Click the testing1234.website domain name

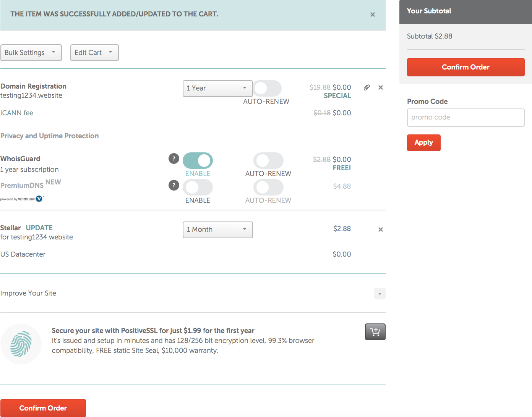(31, 95)
